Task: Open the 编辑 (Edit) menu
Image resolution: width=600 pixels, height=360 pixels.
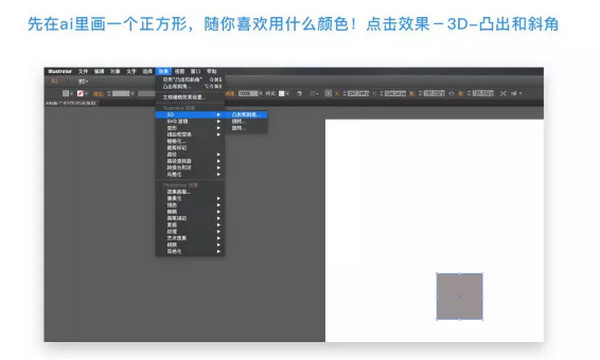Action: [99, 71]
